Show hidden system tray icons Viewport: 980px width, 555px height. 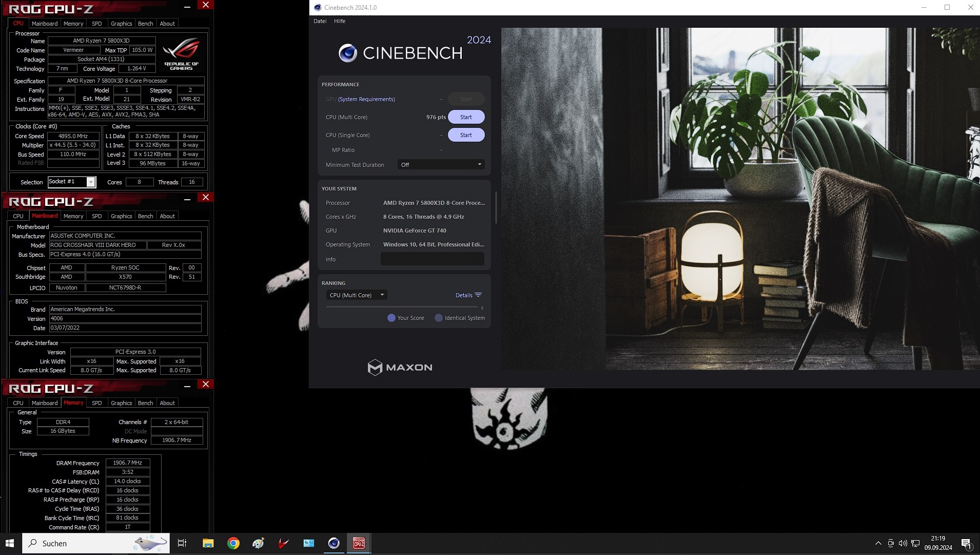point(878,543)
